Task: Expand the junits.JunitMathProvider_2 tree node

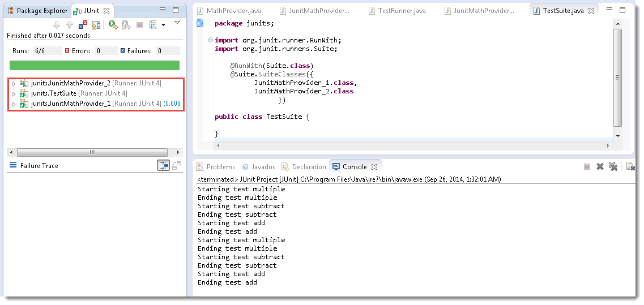Action: [14, 84]
